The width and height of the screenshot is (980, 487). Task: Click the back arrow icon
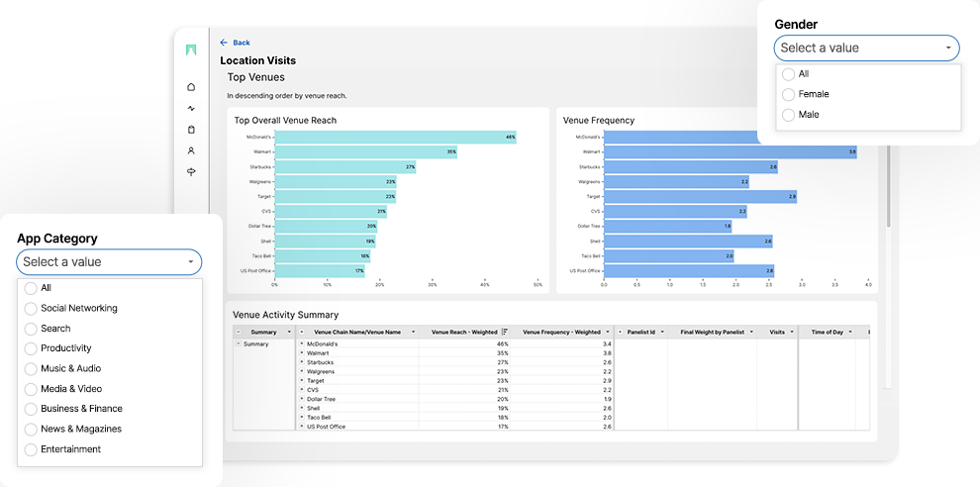coord(224,43)
